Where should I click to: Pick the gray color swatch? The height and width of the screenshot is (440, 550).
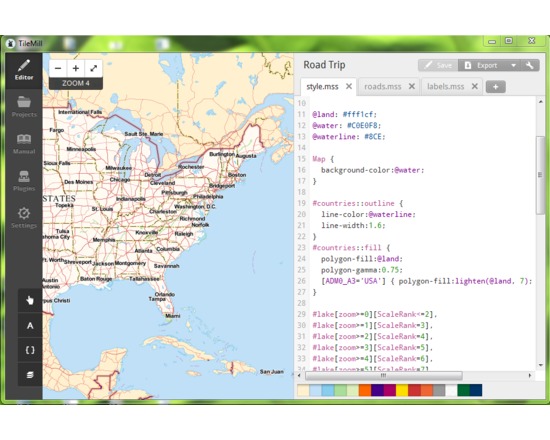click(439, 390)
